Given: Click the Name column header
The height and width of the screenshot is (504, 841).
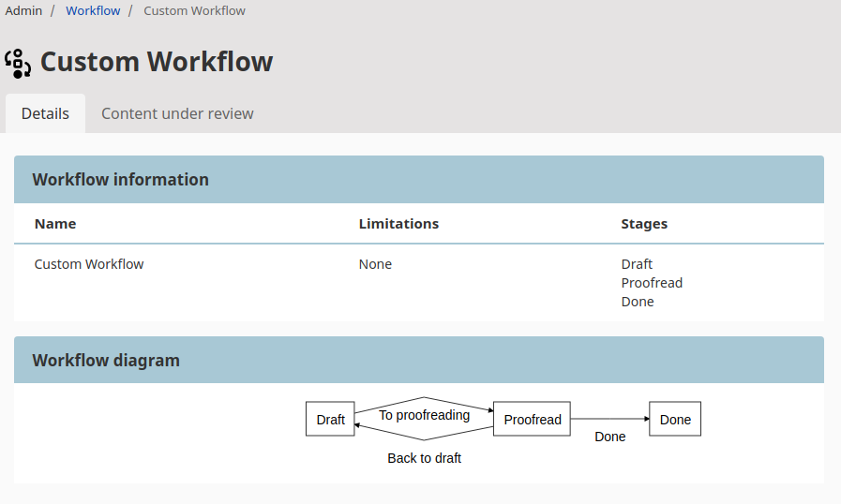Looking at the screenshot, I should pos(55,224).
